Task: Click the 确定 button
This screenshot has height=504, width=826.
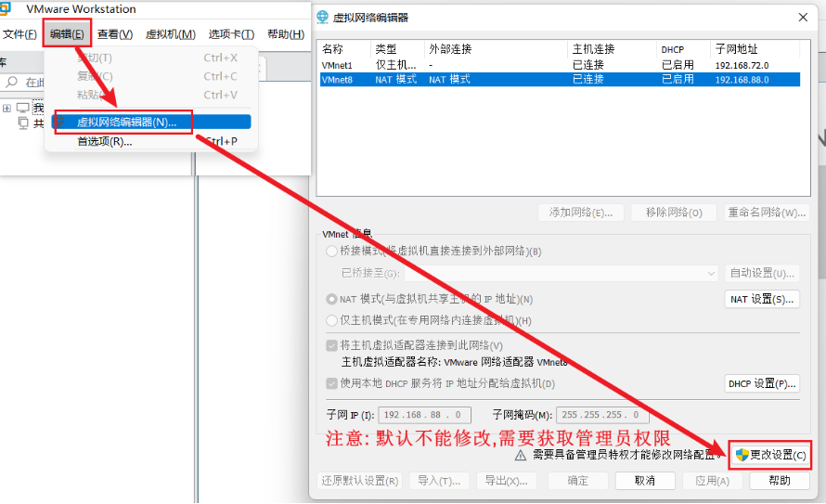Action: point(577,481)
